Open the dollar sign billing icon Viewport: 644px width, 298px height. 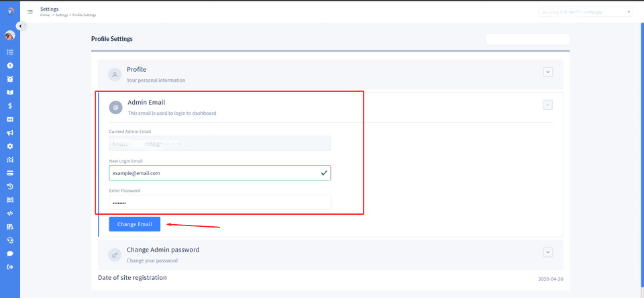(x=10, y=105)
